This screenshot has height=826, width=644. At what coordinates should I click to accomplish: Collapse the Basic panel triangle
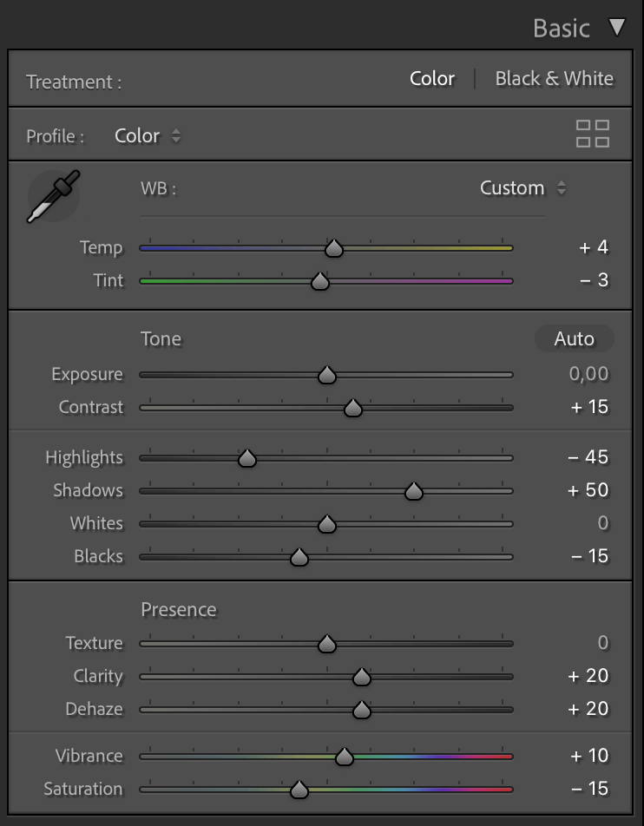(x=616, y=27)
